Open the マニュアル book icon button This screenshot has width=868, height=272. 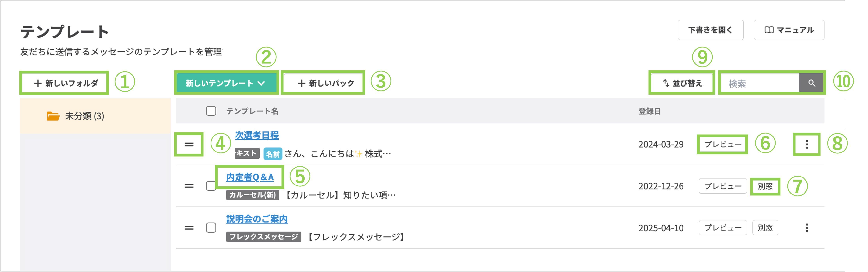[789, 30]
